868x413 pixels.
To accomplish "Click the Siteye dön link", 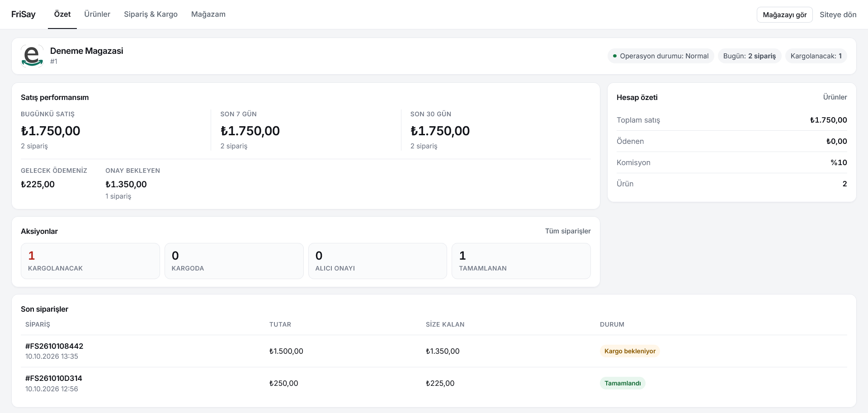I will point(838,14).
